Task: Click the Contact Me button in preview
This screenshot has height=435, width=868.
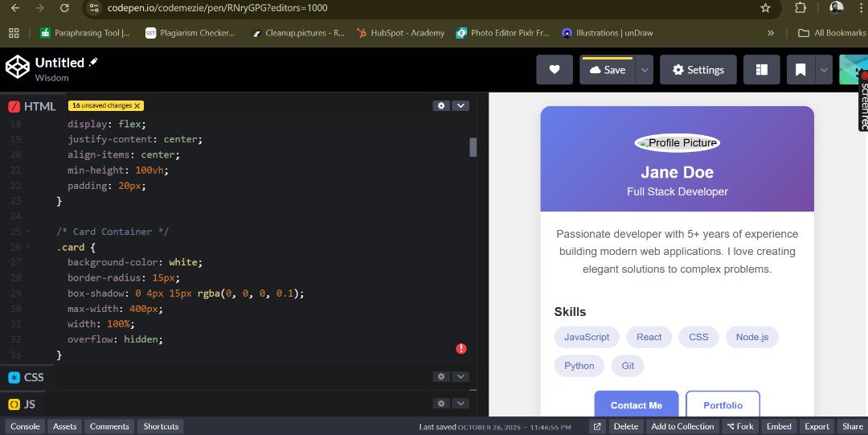Action: 636,404
